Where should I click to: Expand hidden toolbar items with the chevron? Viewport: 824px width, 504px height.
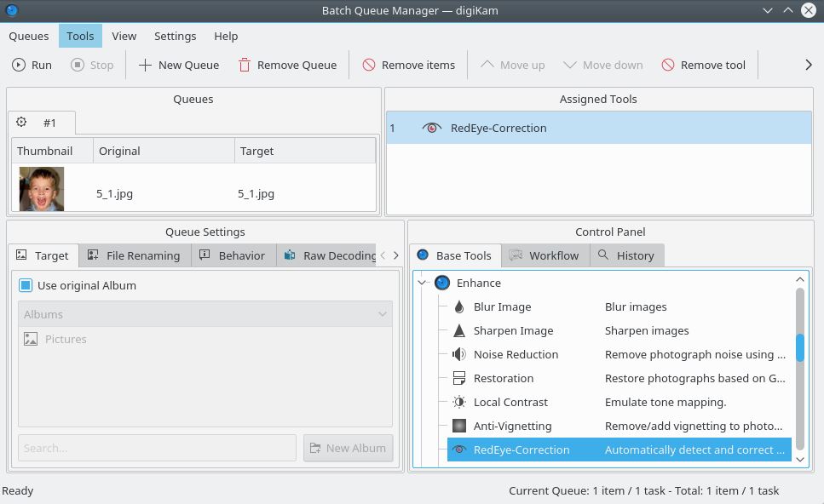coord(808,65)
